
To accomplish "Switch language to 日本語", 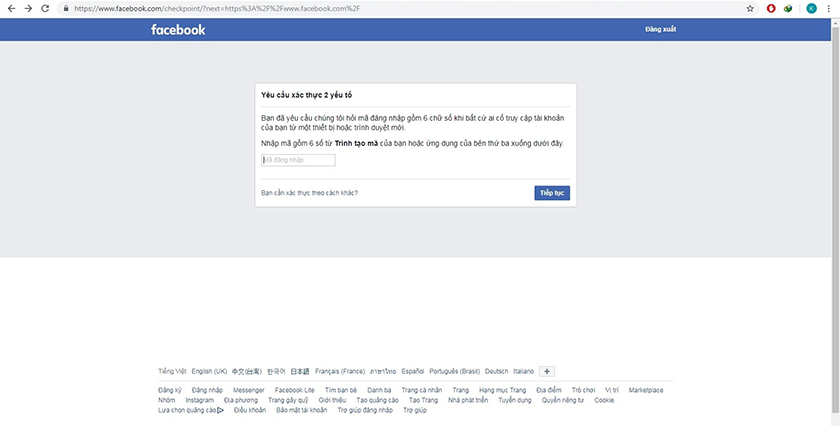I will point(300,371).
